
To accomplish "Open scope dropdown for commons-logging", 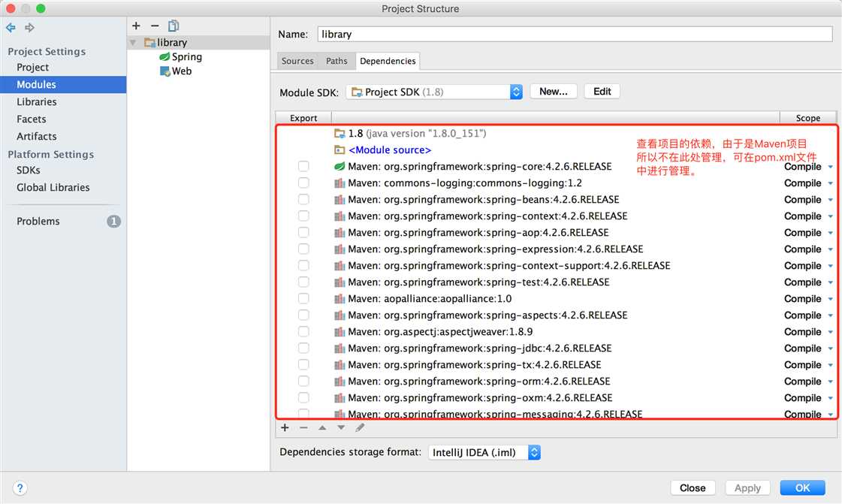I will pos(830,183).
